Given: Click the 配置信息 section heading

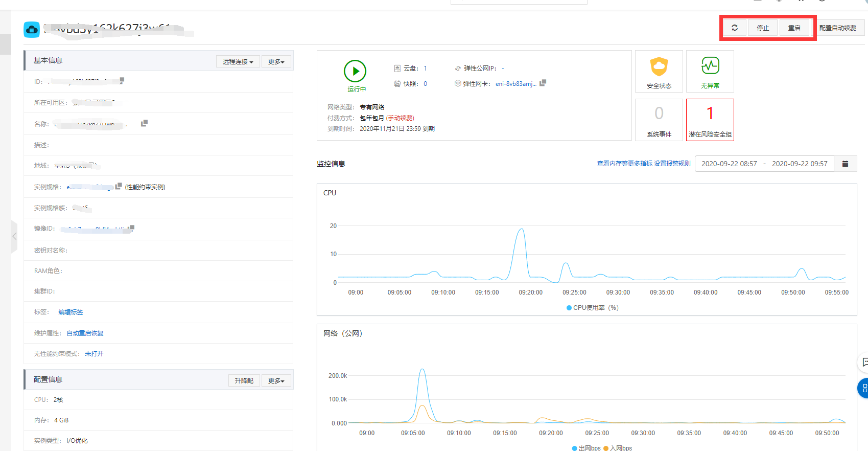Looking at the screenshot, I should pyautogui.click(x=48, y=379).
